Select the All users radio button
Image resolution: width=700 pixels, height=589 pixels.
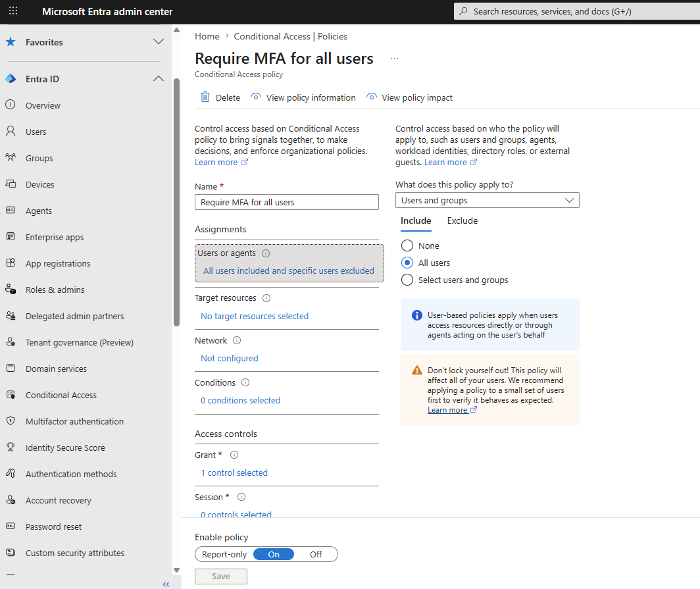(x=407, y=263)
